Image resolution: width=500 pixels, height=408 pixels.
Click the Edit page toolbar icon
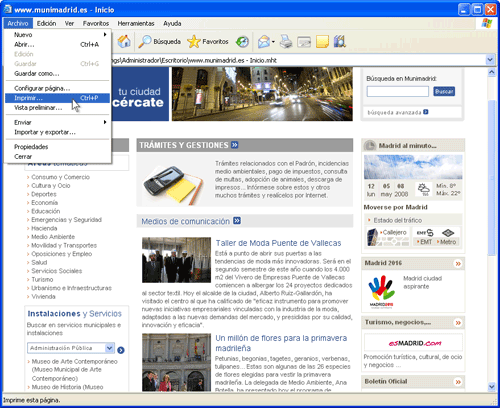click(304, 42)
